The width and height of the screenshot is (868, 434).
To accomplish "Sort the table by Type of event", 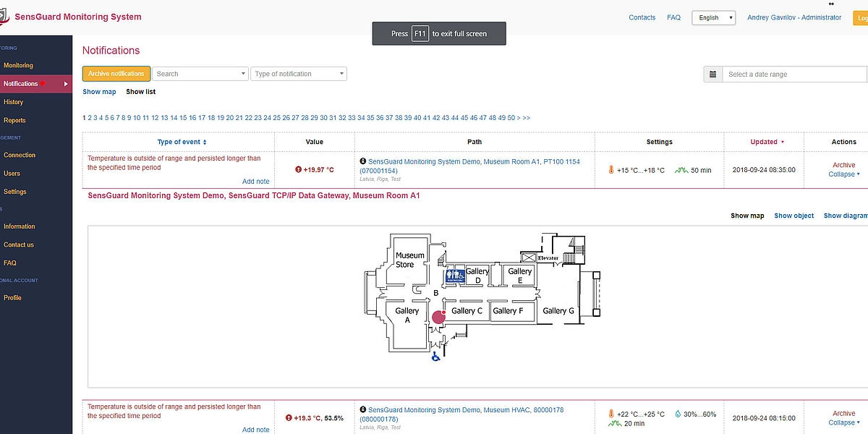I will coord(182,142).
